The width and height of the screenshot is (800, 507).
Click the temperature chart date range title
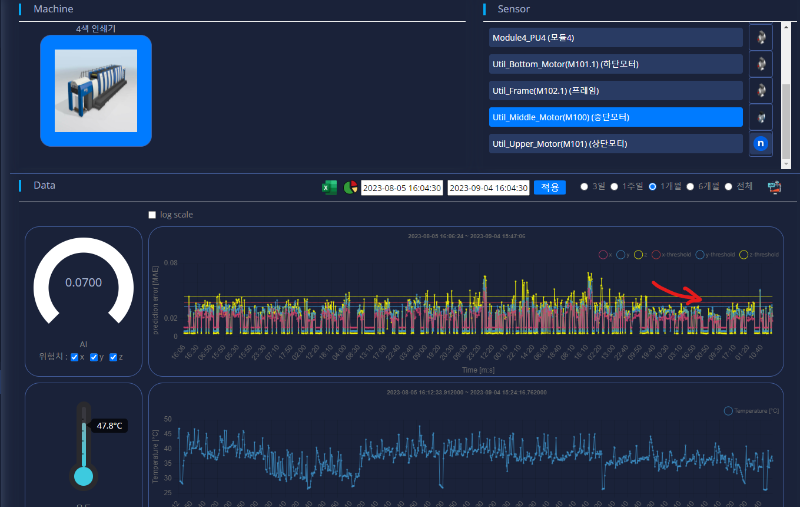pos(466,392)
